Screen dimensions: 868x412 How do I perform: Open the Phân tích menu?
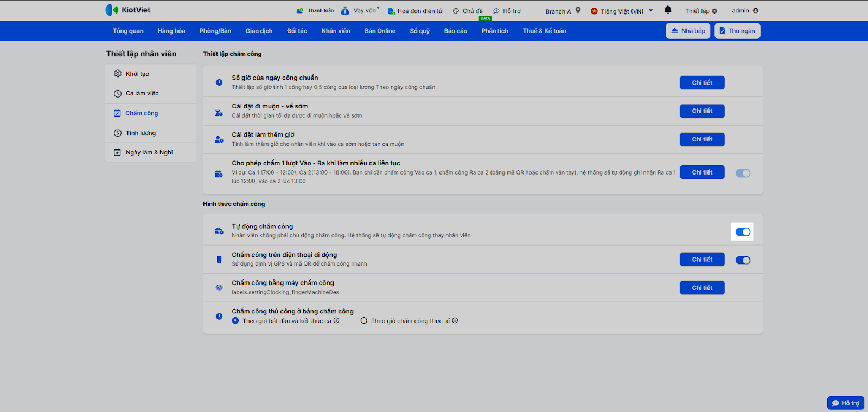(495, 31)
